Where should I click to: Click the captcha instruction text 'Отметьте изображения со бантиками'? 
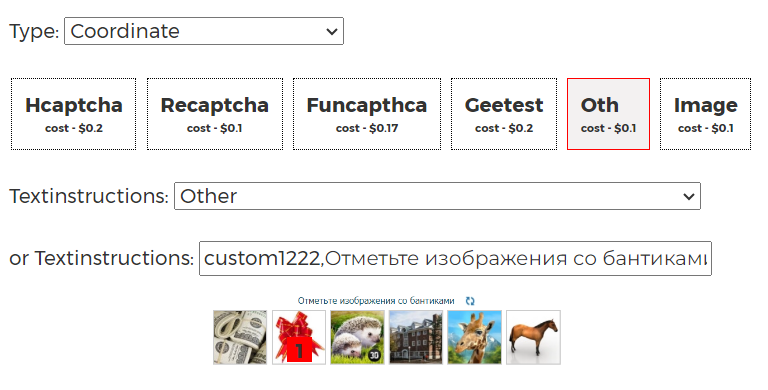(x=376, y=301)
